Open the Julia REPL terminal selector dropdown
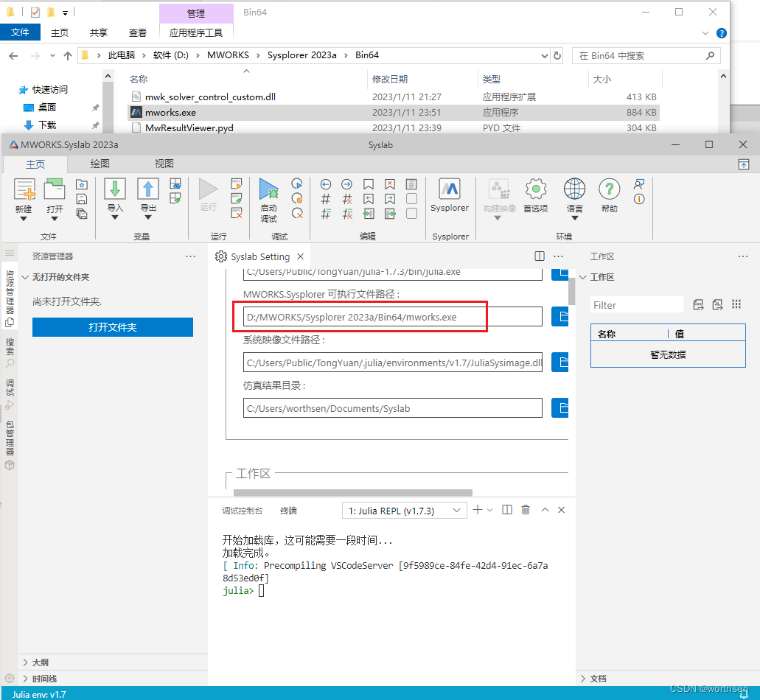760x700 pixels. 405,511
